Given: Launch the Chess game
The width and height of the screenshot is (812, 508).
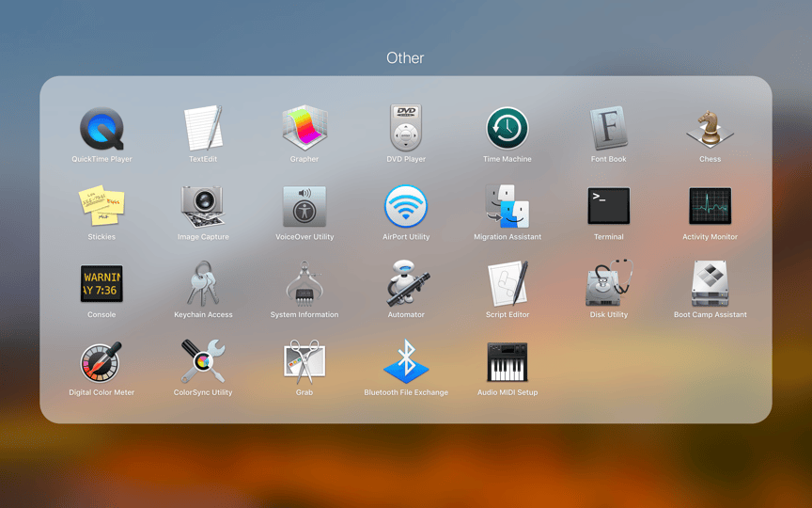Looking at the screenshot, I should tap(710, 128).
